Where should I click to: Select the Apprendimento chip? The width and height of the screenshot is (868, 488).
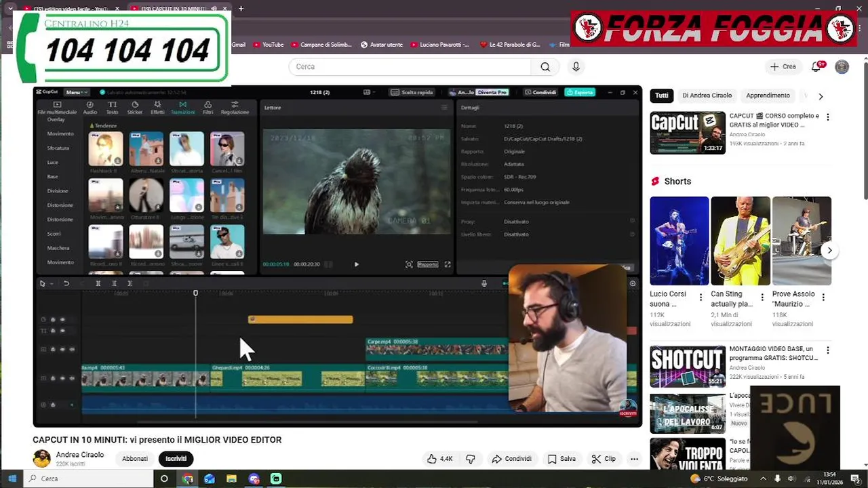pos(768,96)
